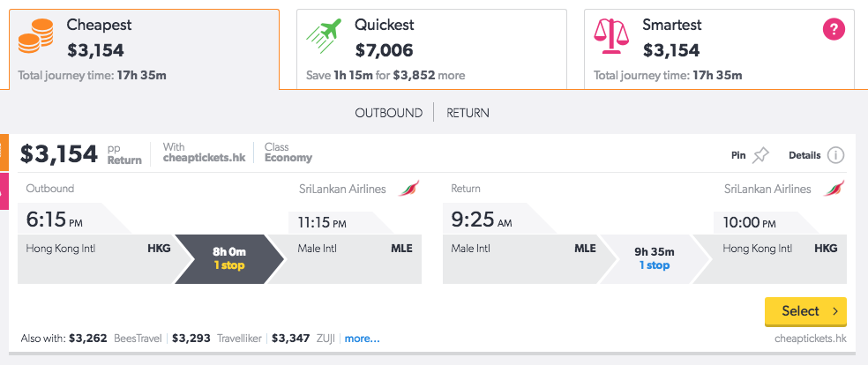Open the 'more...' providers link
Image resolution: width=868 pixels, height=365 pixels.
point(362,339)
